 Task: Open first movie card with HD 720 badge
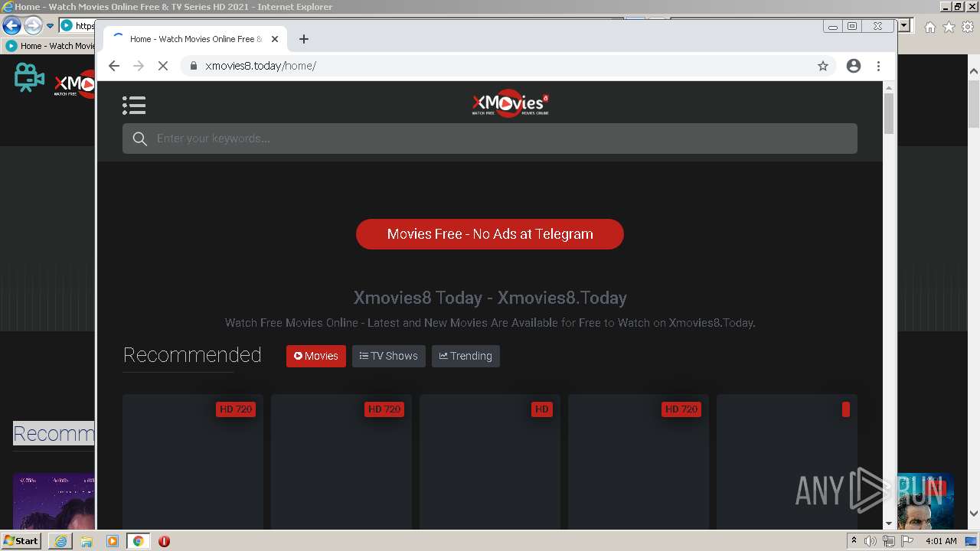(x=193, y=461)
